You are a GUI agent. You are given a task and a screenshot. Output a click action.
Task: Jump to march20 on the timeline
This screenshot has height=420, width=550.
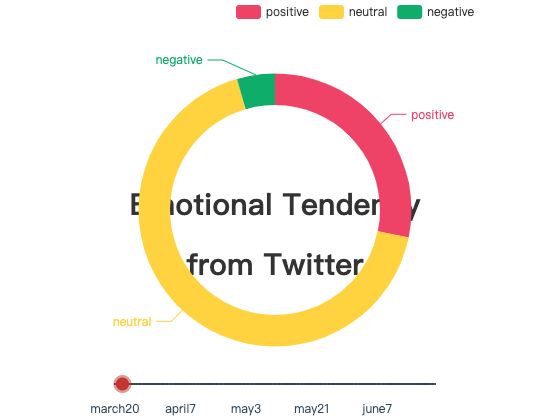[115, 409]
